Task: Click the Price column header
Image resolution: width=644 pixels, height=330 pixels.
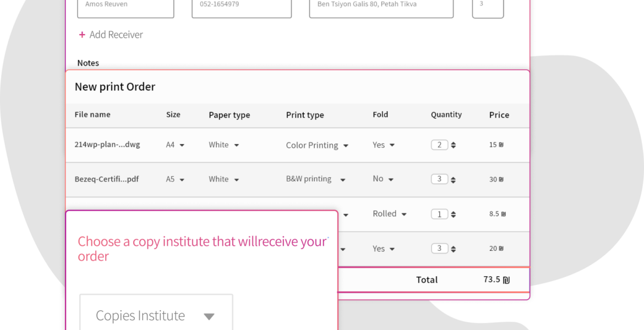Action: point(499,115)
